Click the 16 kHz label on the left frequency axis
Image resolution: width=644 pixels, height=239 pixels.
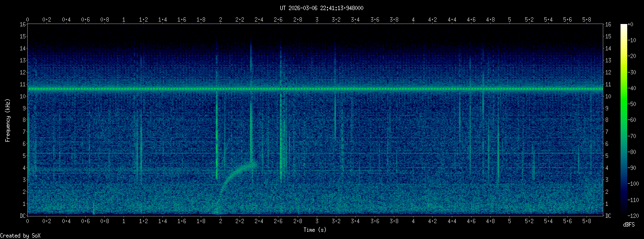pos(23,24)
